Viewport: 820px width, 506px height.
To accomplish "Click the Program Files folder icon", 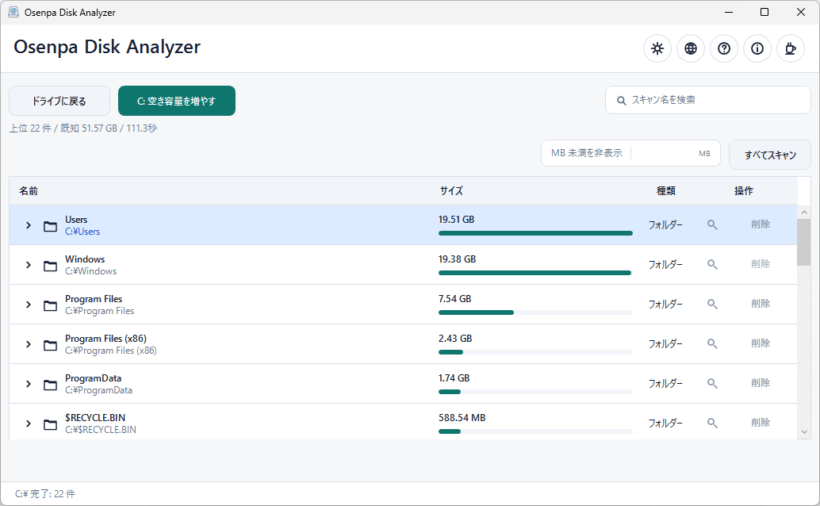I will tap(50, 306).
